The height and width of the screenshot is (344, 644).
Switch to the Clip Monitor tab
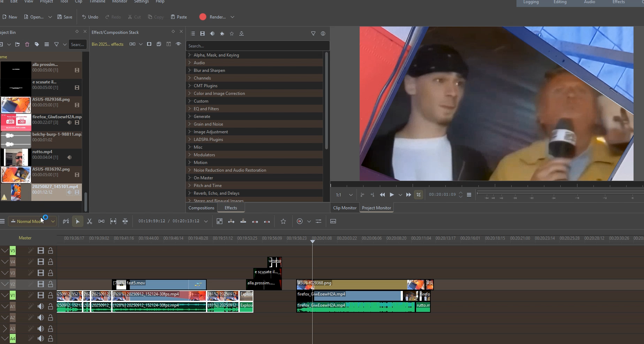pyautogui.click(x=345, y=208)
